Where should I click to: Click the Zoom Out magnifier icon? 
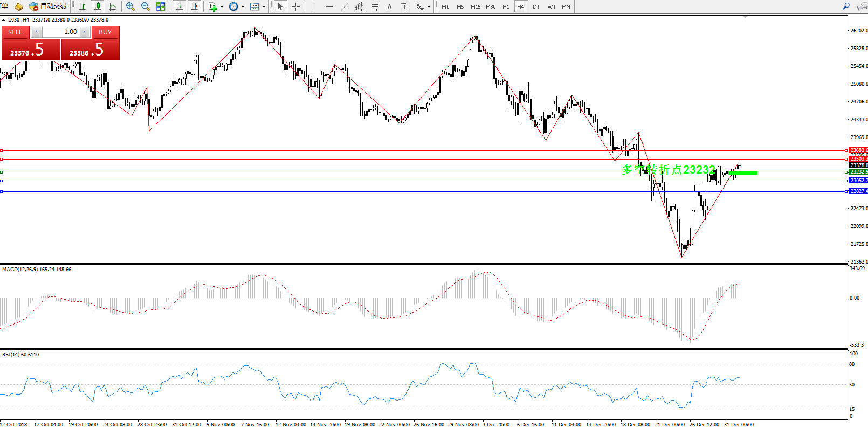click(145, 6)
